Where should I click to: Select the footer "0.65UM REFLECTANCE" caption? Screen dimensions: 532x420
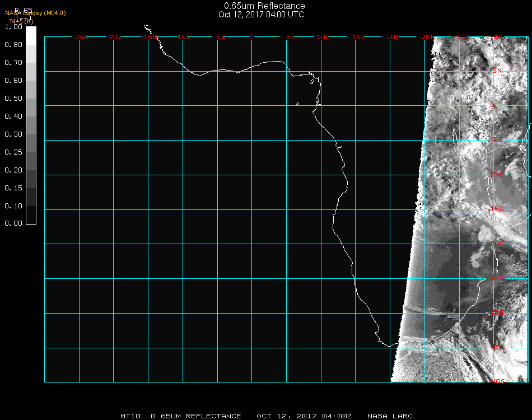click(x=196, y=416)
